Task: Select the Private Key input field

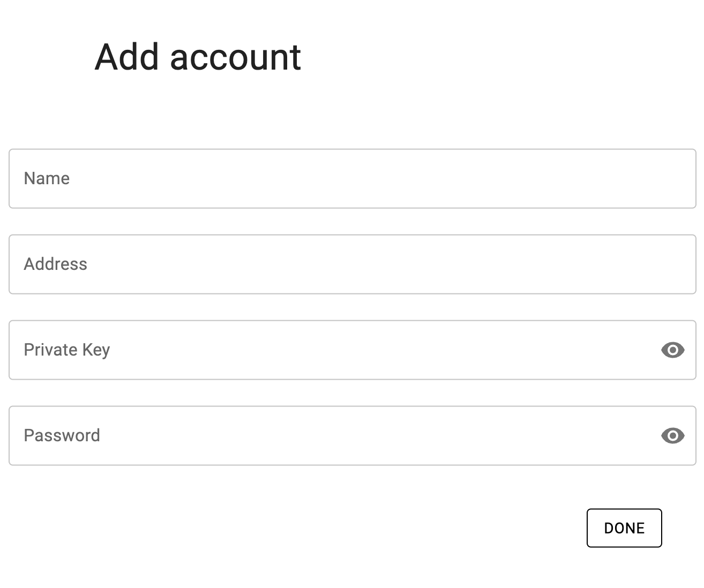Action: coord(332,350)
